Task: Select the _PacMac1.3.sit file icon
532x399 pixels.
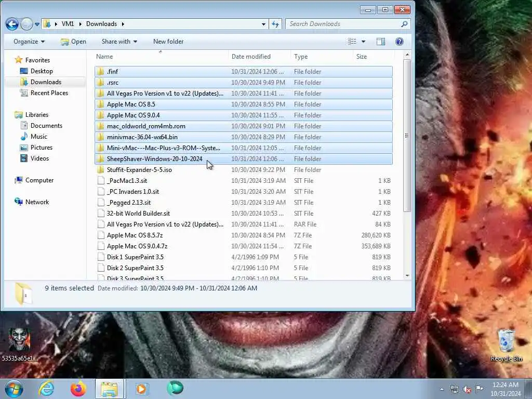Action: tap(101, 180)
